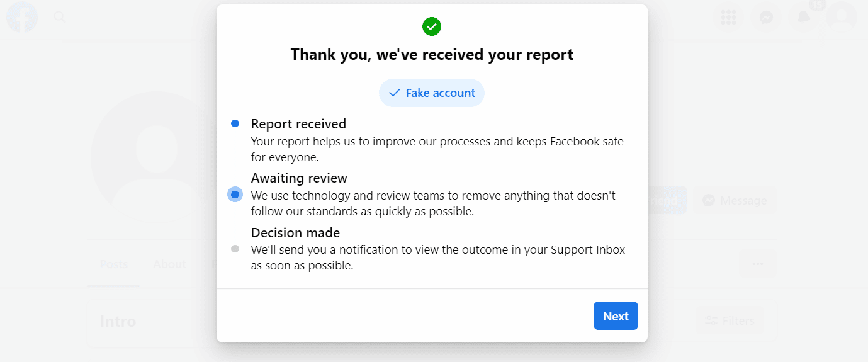This screenshot has height=362, width=868.
Task: Click the search magnifier icon
Action: click(60, 17)
